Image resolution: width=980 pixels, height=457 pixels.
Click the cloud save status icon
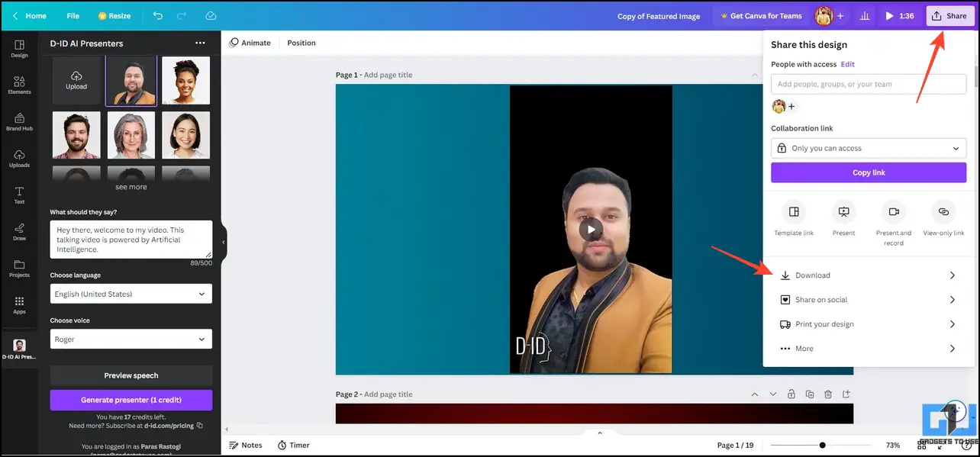(x=211, y=15)
